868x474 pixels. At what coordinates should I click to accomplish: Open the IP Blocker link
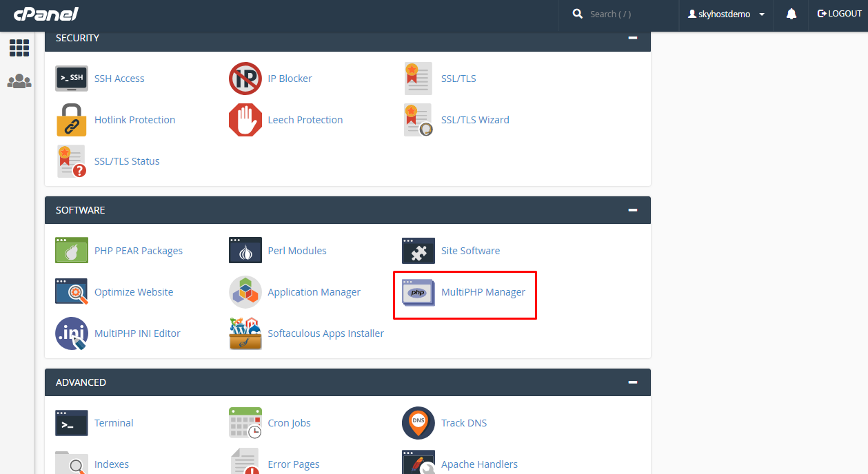[x=290, y=79]
